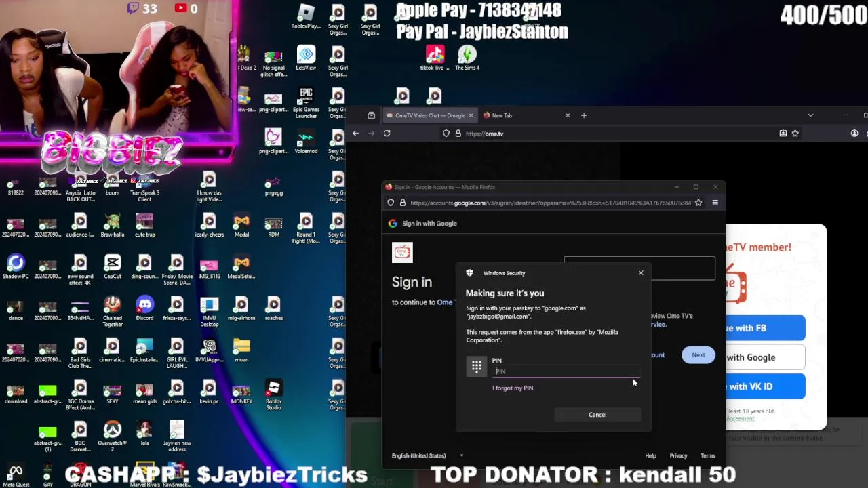This screenshot has width=868, height=488.
Task: Open the Jayvien new address document
Action: click(177, 436)
